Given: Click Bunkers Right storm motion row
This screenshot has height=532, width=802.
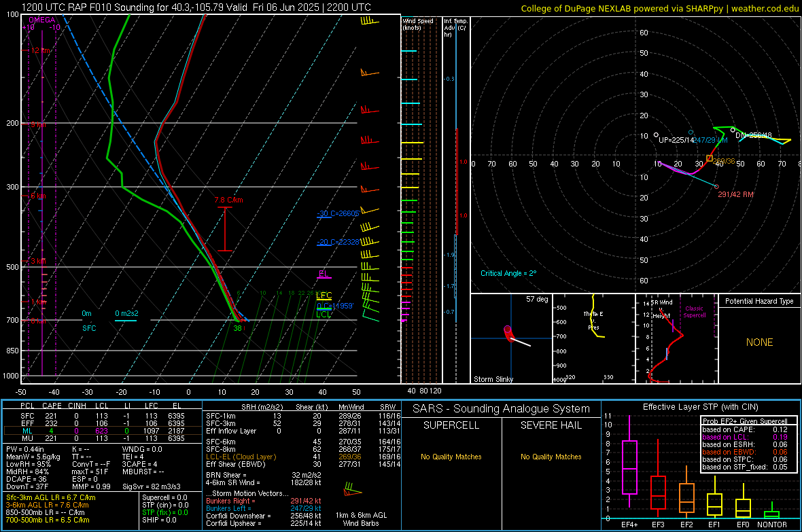Looking at the screenshot, I should click(264, 501).
